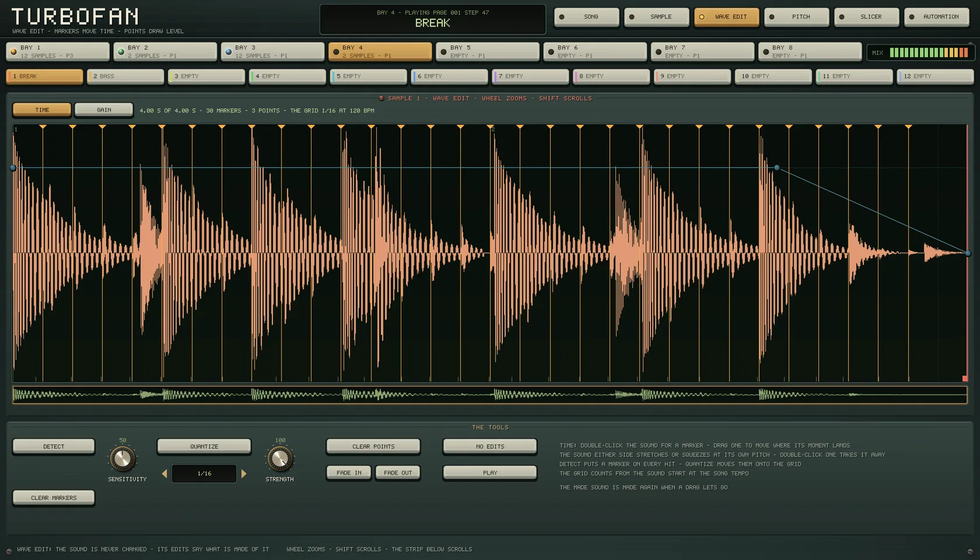
Task: Click the gain point at the waveform's left edge
Action: [13, 168]
